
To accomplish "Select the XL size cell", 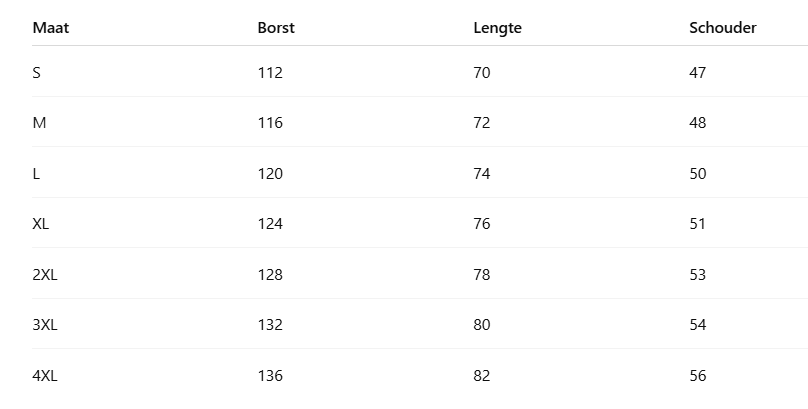I will (x=41, y=224).
